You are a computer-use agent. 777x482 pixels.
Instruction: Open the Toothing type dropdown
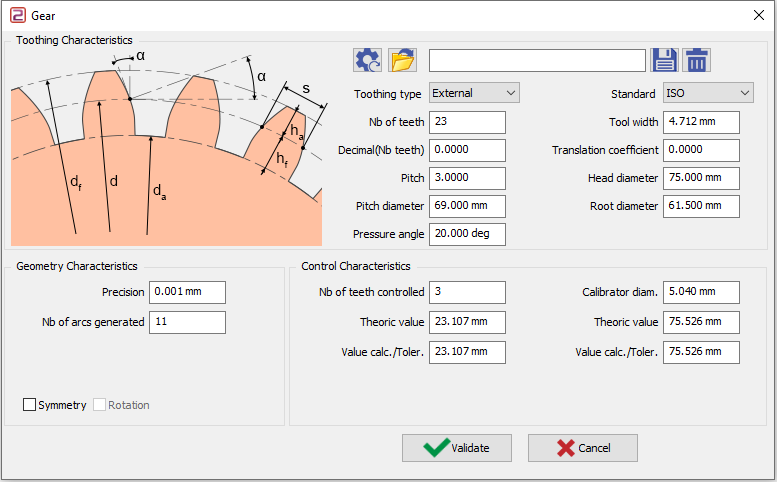(x=474, y=93)
